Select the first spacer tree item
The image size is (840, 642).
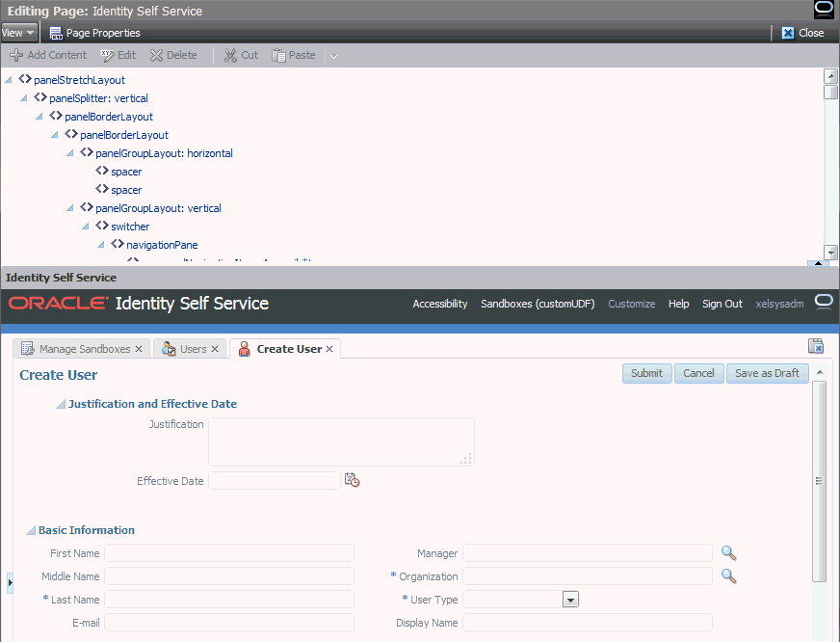pos(126,172)
